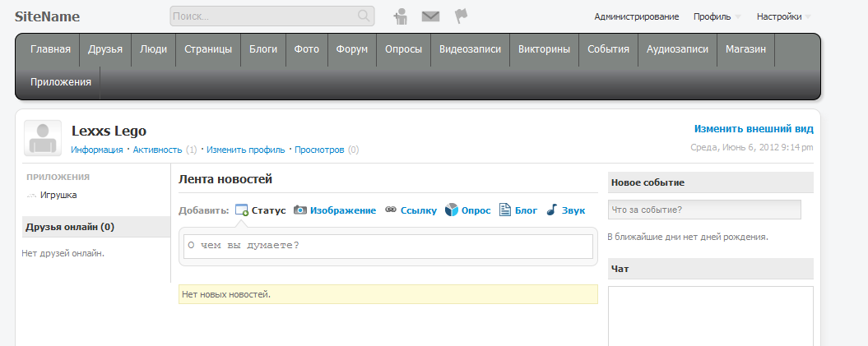Screen dimensions: 868x346
Task: Click the document Blog icon
Action: coord(505,210)
